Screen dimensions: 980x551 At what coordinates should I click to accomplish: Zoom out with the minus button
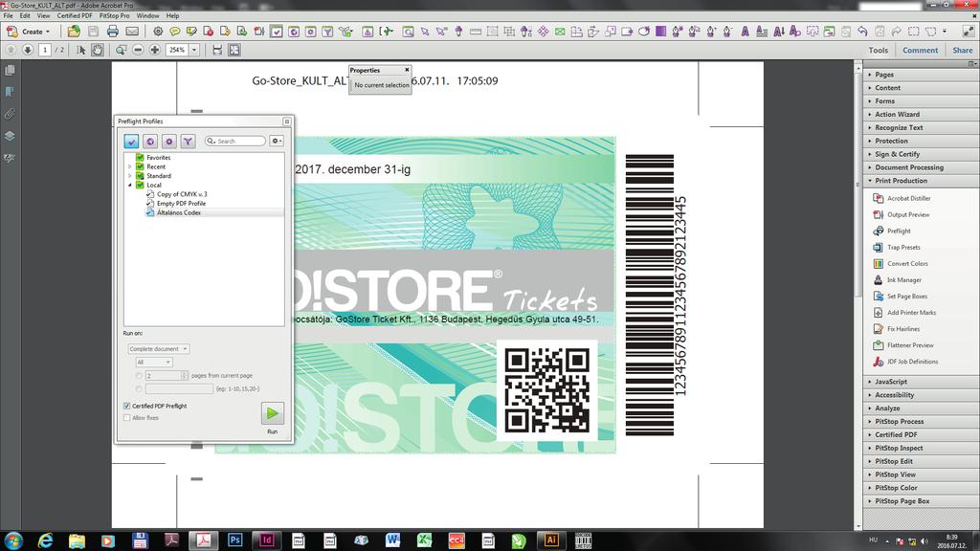point(138,50)
